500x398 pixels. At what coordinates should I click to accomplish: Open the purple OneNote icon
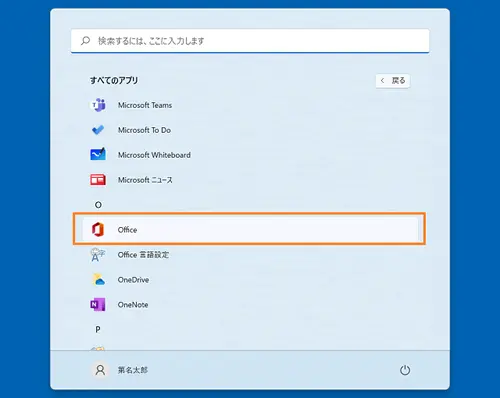click(98, 304)
